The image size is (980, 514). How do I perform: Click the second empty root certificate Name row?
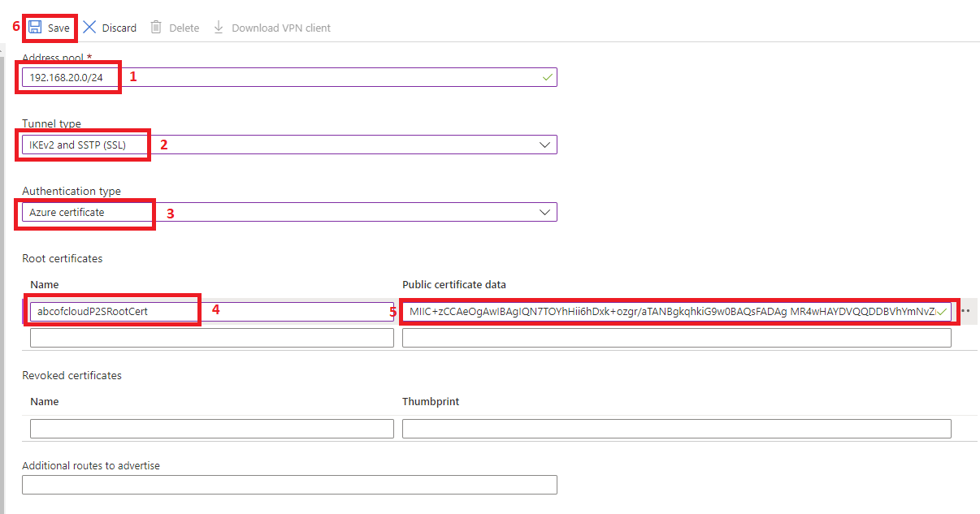coord(211,337)
